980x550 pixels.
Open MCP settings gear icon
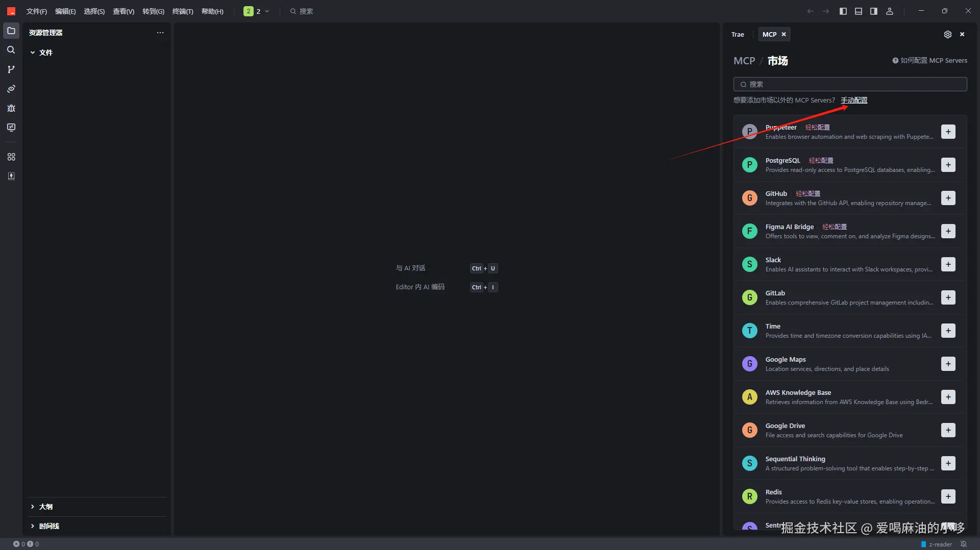(947, 34)
